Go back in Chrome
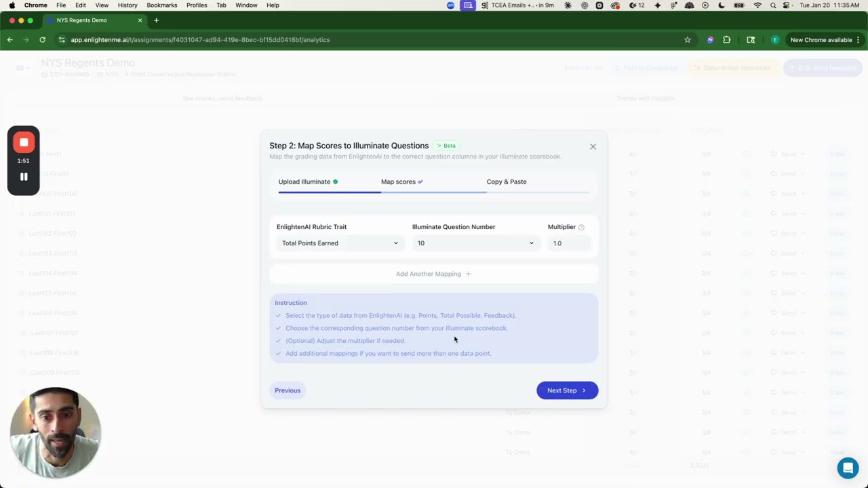This screenshot has height=488, width=868. pos(10,40)
